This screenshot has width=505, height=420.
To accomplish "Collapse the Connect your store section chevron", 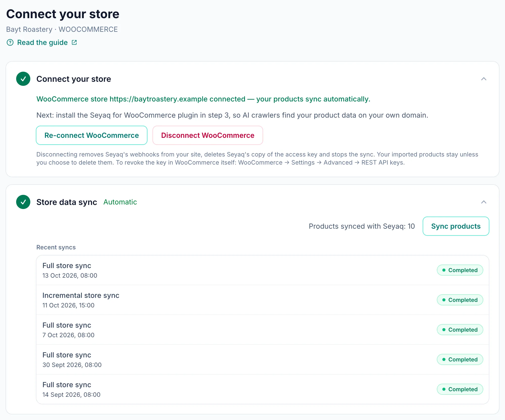I will pos(484,79).
